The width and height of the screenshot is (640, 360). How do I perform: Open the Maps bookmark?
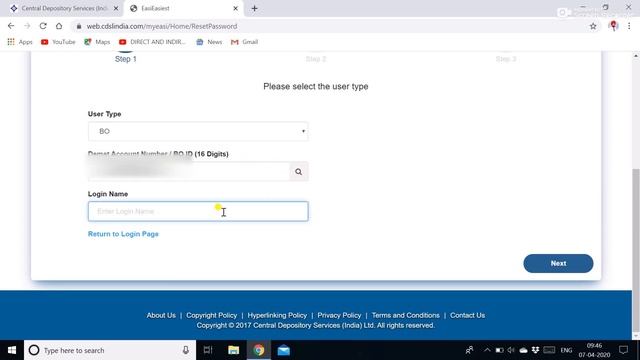click(x=97, y=42)
